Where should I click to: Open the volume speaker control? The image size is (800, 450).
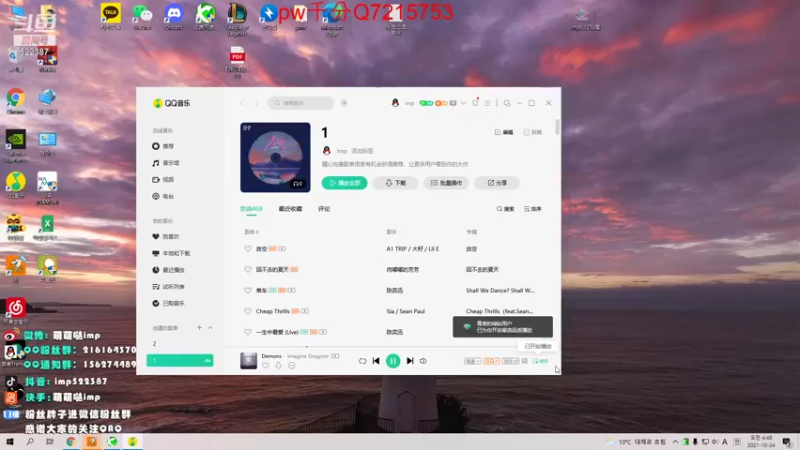(423, 361)
